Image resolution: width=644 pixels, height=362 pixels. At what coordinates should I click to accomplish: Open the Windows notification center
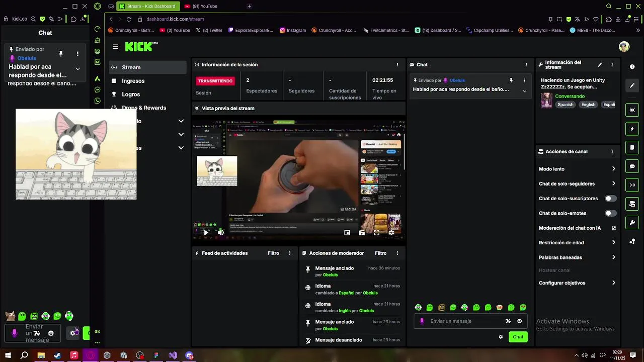point(633,355)
